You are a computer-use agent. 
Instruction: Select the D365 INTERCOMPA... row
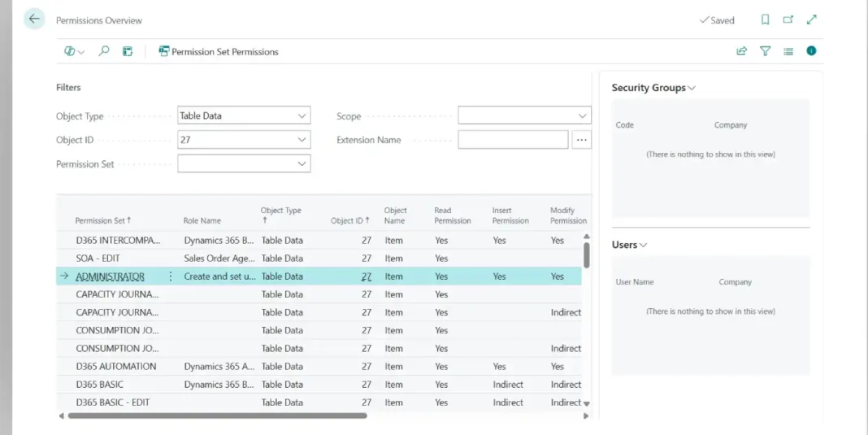(x=319, y=241)
